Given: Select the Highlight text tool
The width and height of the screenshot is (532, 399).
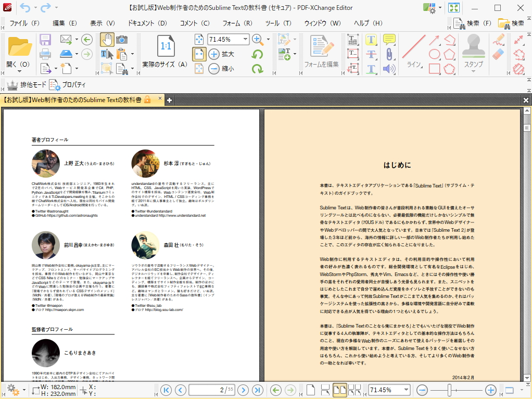Looking at the screenshot, I should click(371, 40).
